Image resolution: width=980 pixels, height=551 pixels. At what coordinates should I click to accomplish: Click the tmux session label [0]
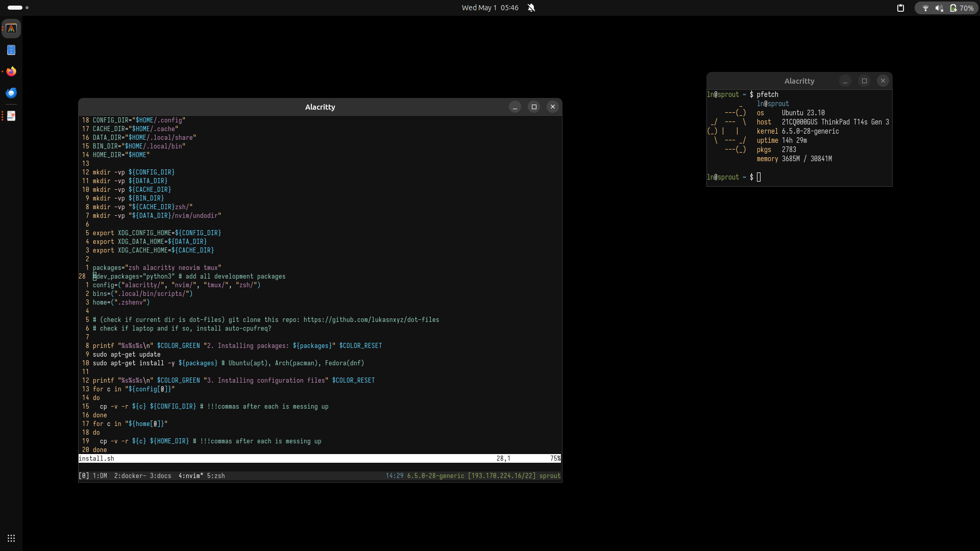click(x=84, y=475)
